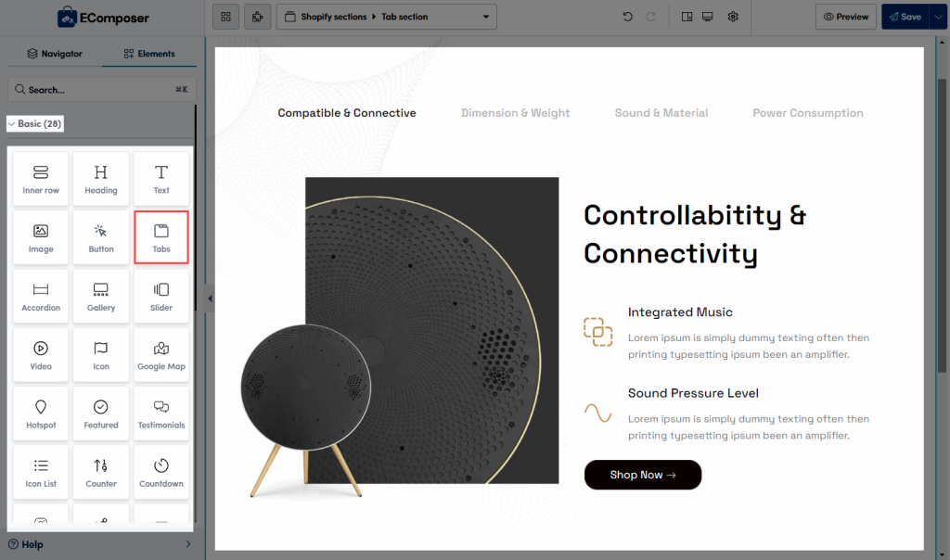
Task: Click the EComposer logo
Action: click(x=103, y=18)
